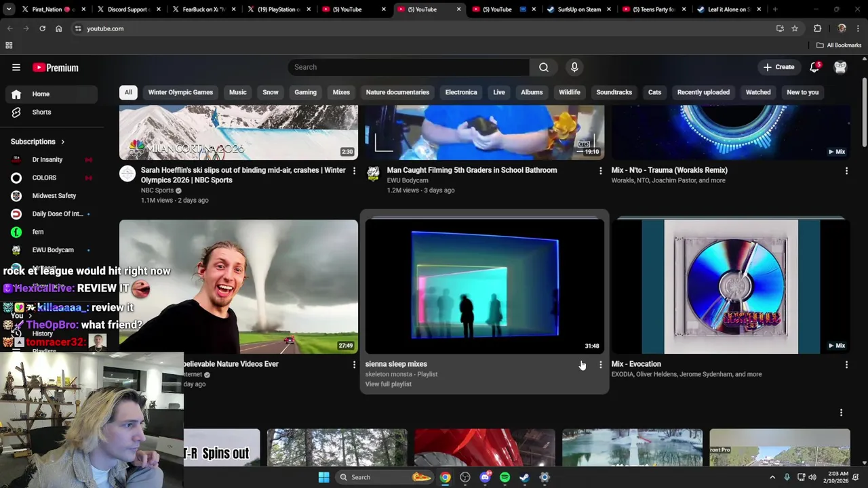Select the Live filter chip
Image resolution: width=868 pixels, height=488 pixels.
pyautogui.click(x=499, y=92)
